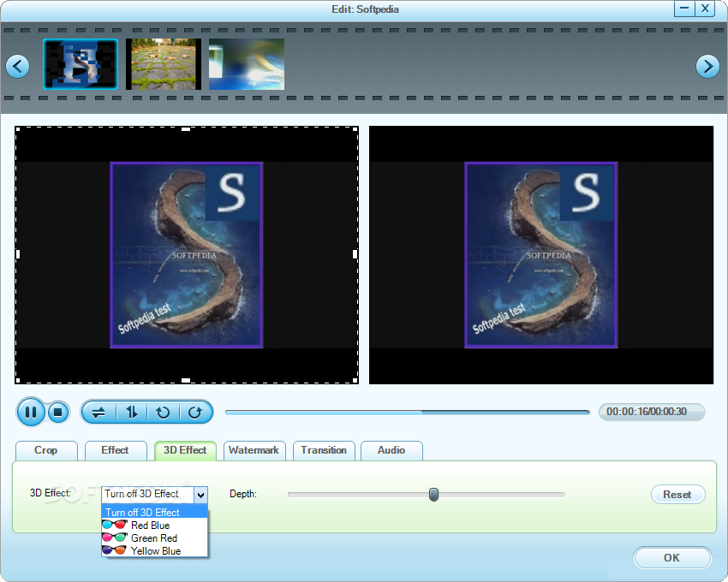Choose Yellow Blue 3D glasses option
Viewport: 728px width, 582px height.
155,551
